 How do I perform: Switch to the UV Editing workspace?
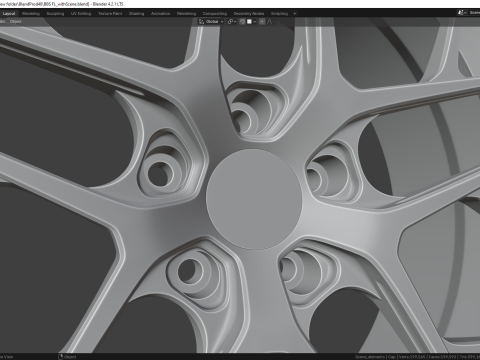(x=81, y=14)
